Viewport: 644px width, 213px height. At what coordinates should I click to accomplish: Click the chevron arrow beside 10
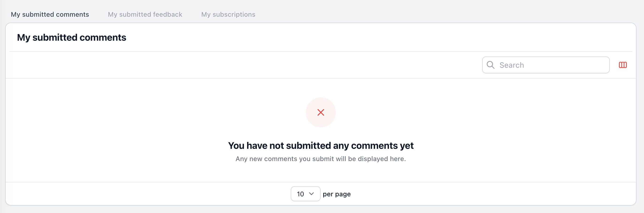311,194
